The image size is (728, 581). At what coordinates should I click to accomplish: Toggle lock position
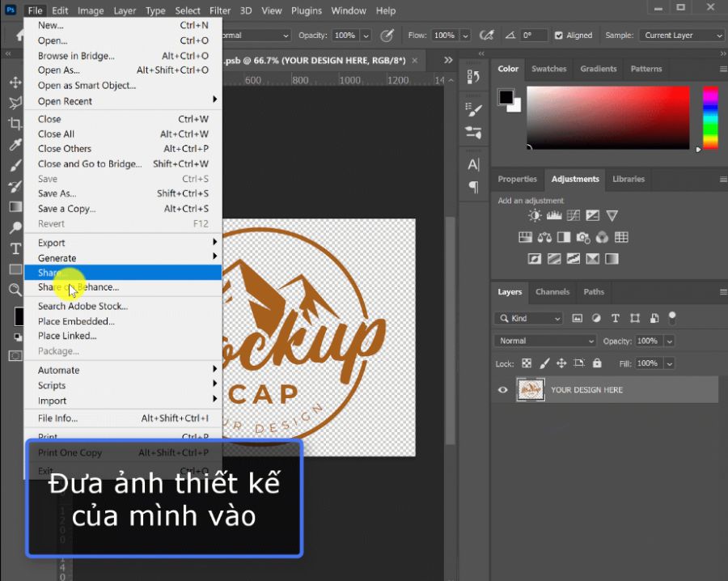click(x=561, y=363)
